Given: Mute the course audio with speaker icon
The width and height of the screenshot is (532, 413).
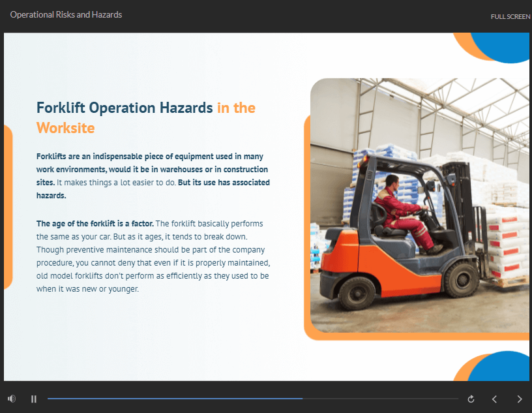Looking at the screenshot, I should pyautogui.click(x=12, y=399).
